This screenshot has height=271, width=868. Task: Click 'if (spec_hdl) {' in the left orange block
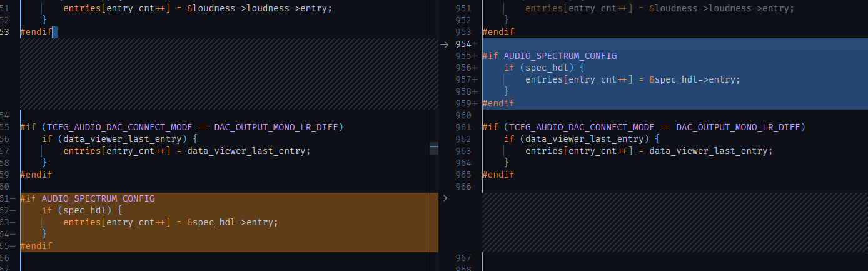[82, 210]
